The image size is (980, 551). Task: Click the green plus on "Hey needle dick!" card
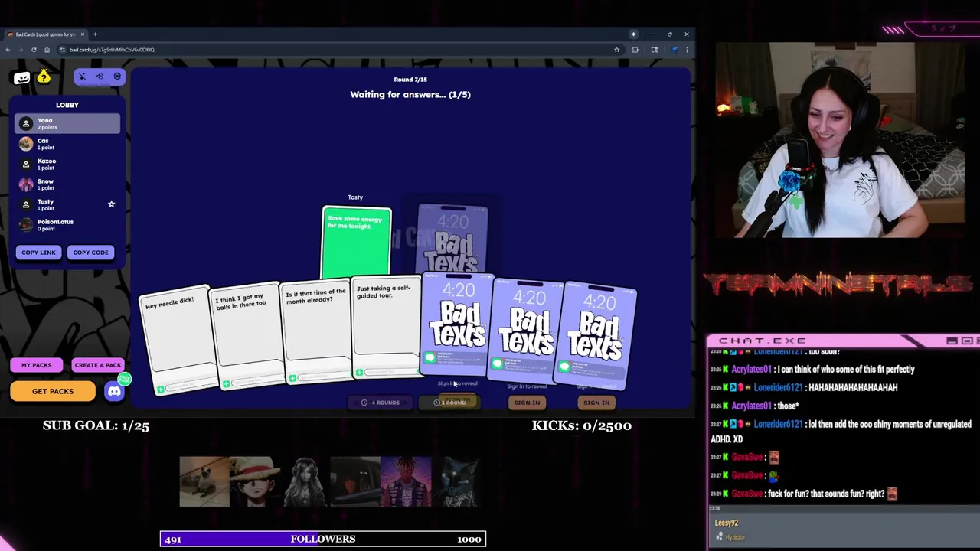[x=160, y=390]
